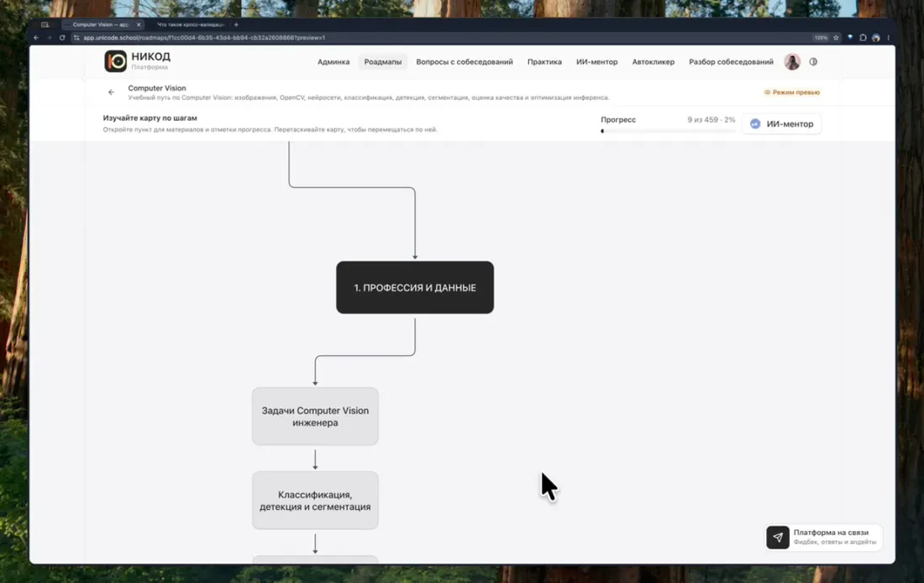This screenshot has width=924, height=583.
Task: Click the '9 из 459 · 2%' progress text
Action: coord(711,119)
